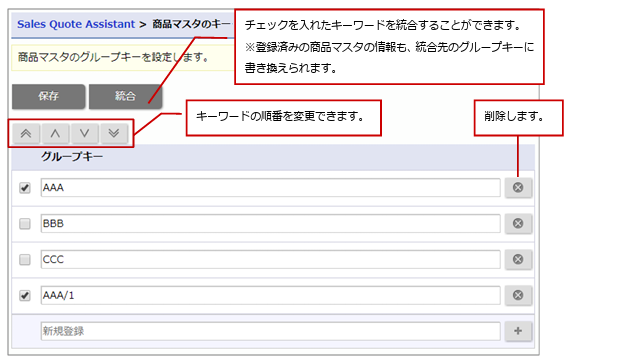
Task: Uncheck the AAA/1 checkbox
Action: [x=25, y=295]
